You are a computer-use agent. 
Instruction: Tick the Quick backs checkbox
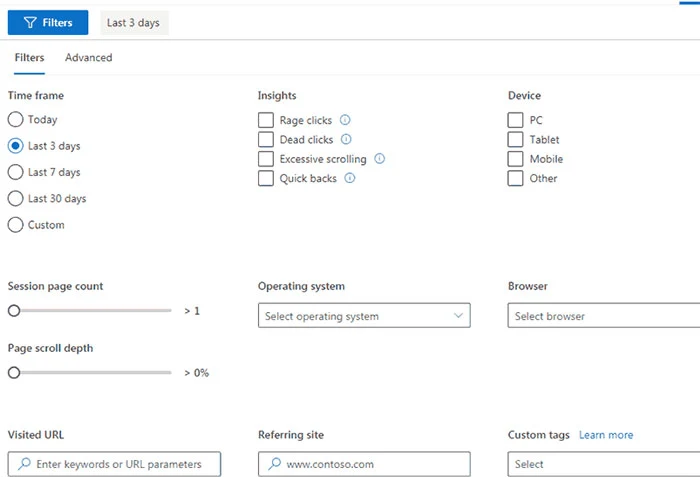(x=266, y=178)
